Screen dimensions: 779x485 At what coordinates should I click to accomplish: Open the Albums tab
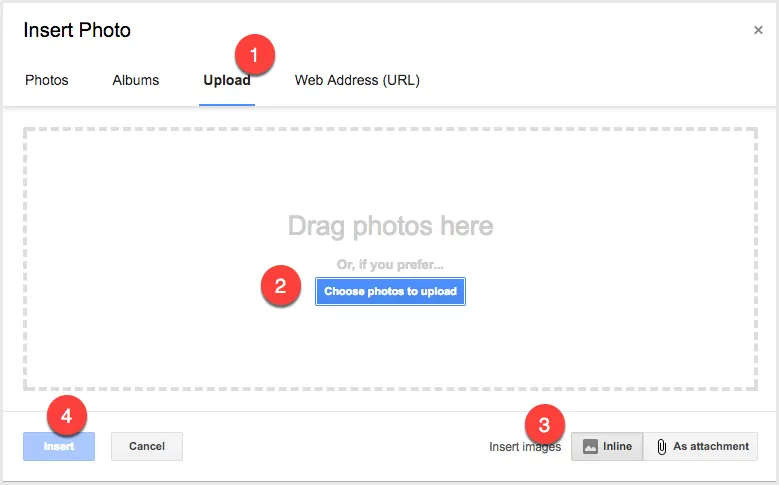(136, 80)
